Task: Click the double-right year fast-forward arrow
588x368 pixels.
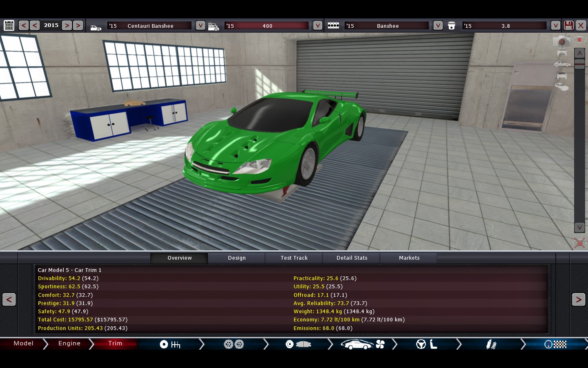Action: [x=78, y=25]
